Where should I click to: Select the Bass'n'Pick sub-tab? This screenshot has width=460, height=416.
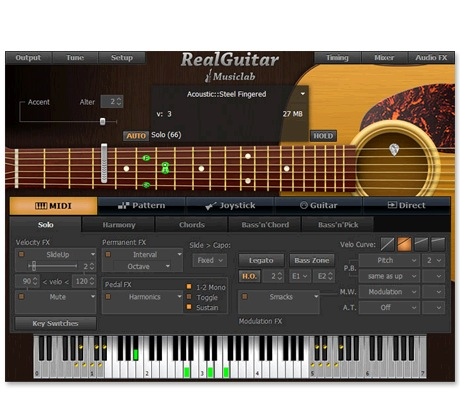[x=338, y=225]
